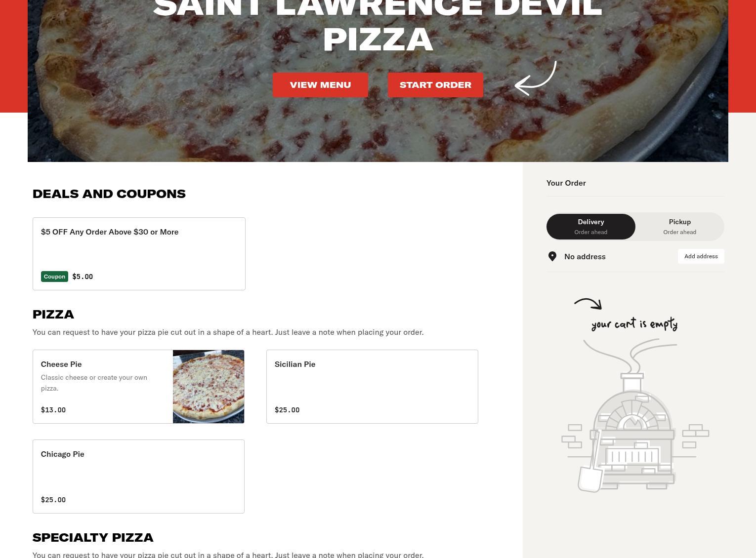Screen dimensions: 756x558
Task: Click the Specialty Pizza section heading
Action: [x=93, y=537]
